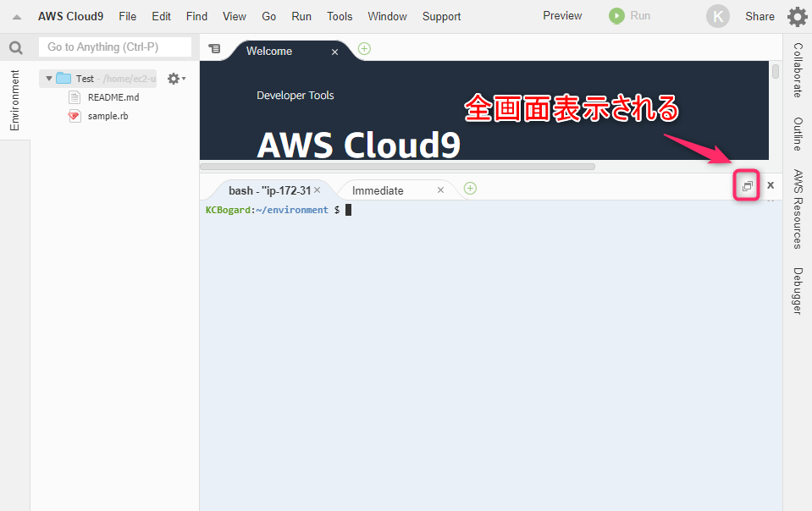This screenshot has height=511, width=812.
Task: Click the Developer Tools text
Action: point(296,96)
